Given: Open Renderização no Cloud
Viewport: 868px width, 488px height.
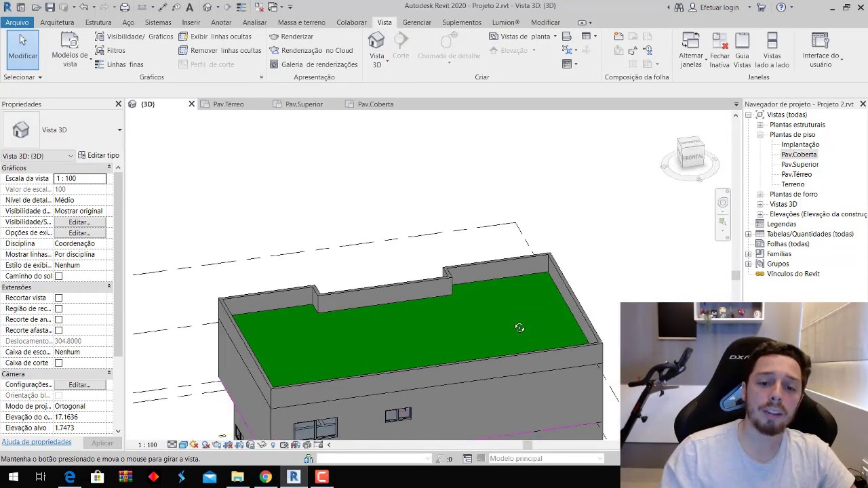Looking at the screenshot, I should click(311, 50).
